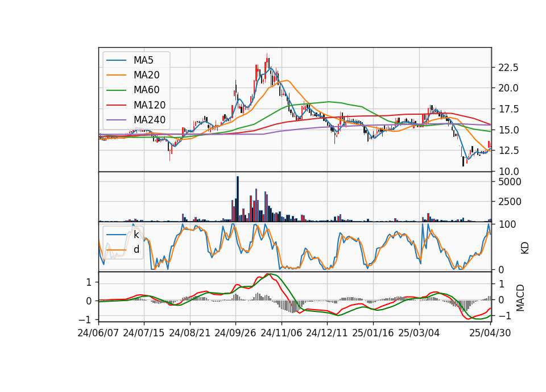
Task: Click the 100 KD axis label
Action: (x=507, y=225)
